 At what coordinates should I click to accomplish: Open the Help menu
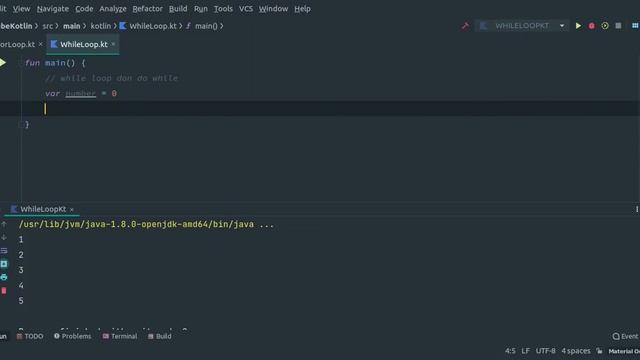pos(302,9)
